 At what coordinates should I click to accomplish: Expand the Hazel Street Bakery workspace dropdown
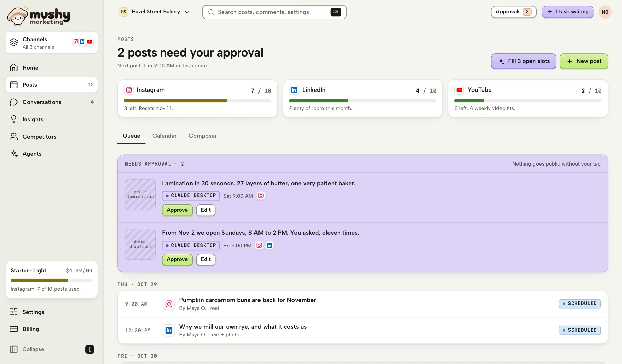154,12
